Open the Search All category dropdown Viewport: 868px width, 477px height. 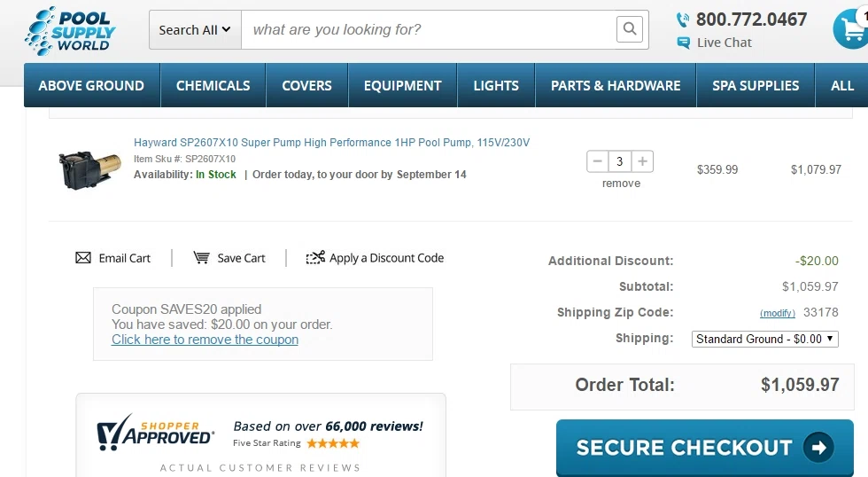coord(195,29)
